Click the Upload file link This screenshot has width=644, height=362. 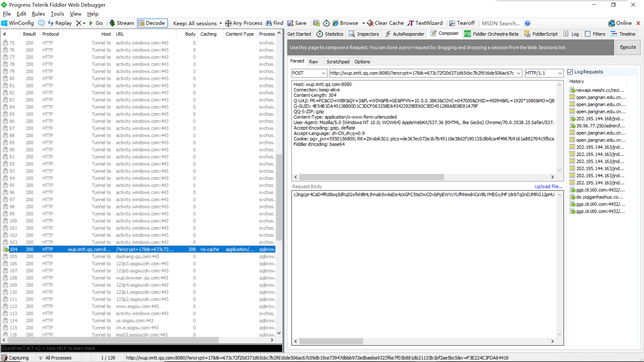click(x=548, y=186)
